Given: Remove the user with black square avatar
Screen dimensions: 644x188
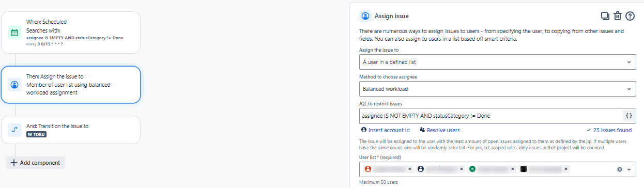Looking at the screenshot, I should tap(566, 169).
